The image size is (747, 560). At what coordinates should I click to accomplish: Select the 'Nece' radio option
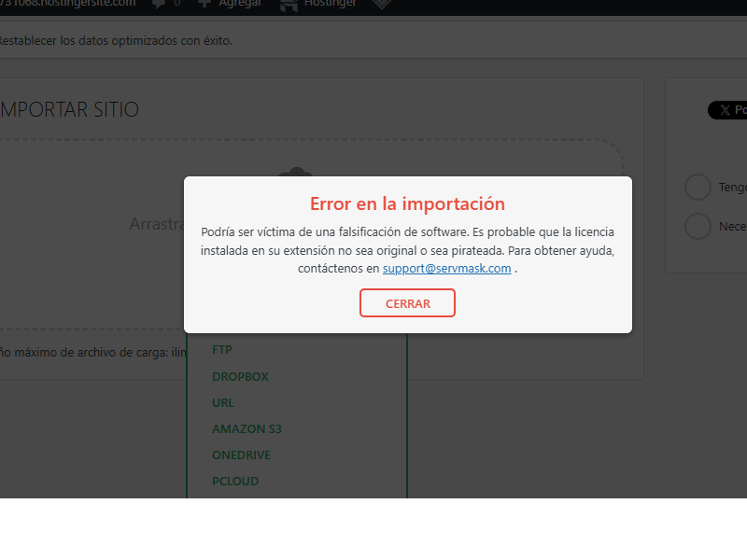pos(698,226)
